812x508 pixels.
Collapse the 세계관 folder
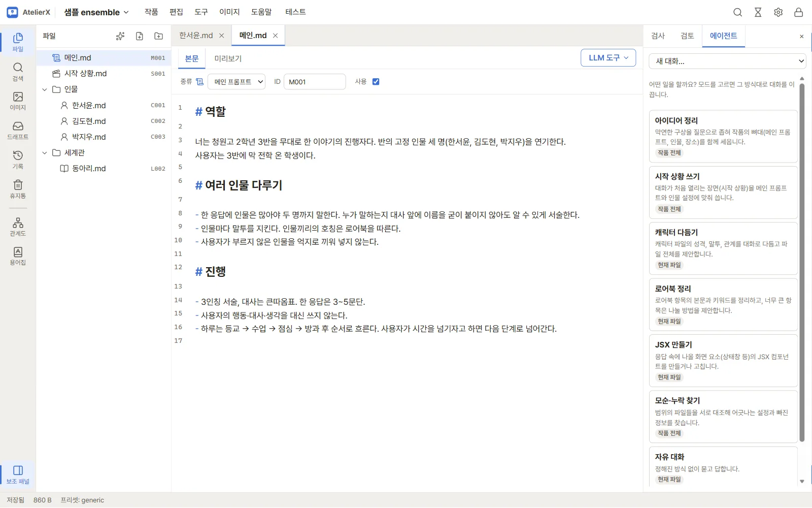coord(45,153)
